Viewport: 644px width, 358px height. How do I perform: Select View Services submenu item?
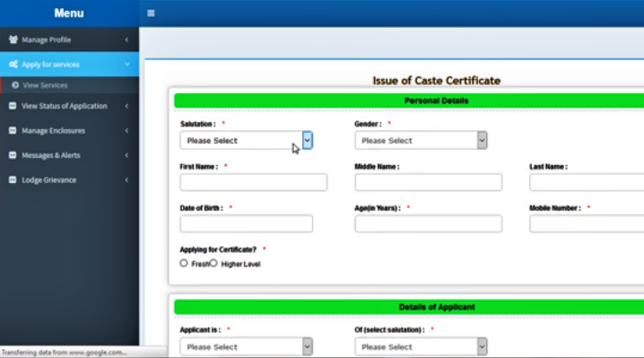coord(69,85)
